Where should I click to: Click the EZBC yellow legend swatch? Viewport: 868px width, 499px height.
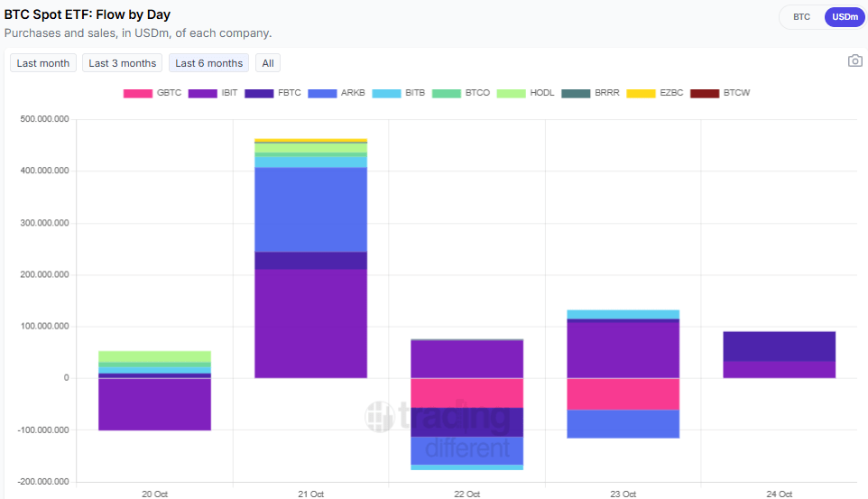(x=642, y=93)
